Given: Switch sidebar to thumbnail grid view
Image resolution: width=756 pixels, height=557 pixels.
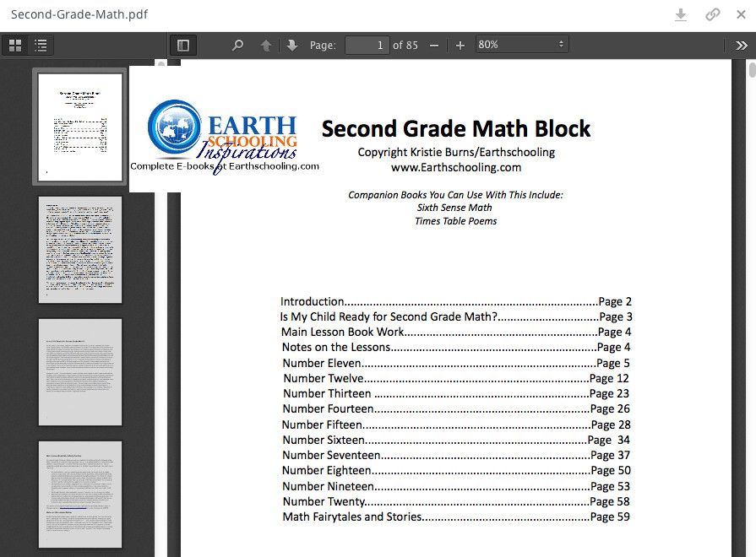Looking at the screenshot, I should [15, 46].
